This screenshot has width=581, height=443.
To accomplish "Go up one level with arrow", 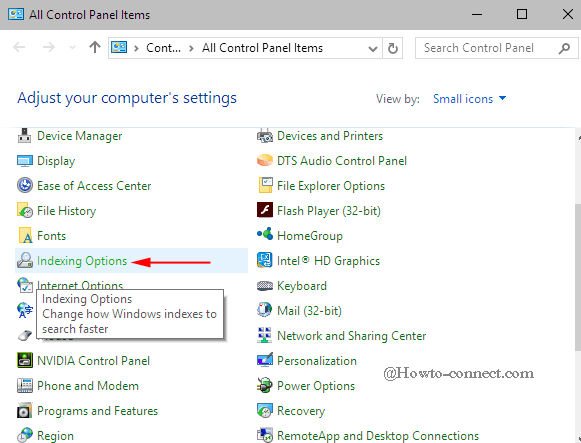I will coord(95,47).
